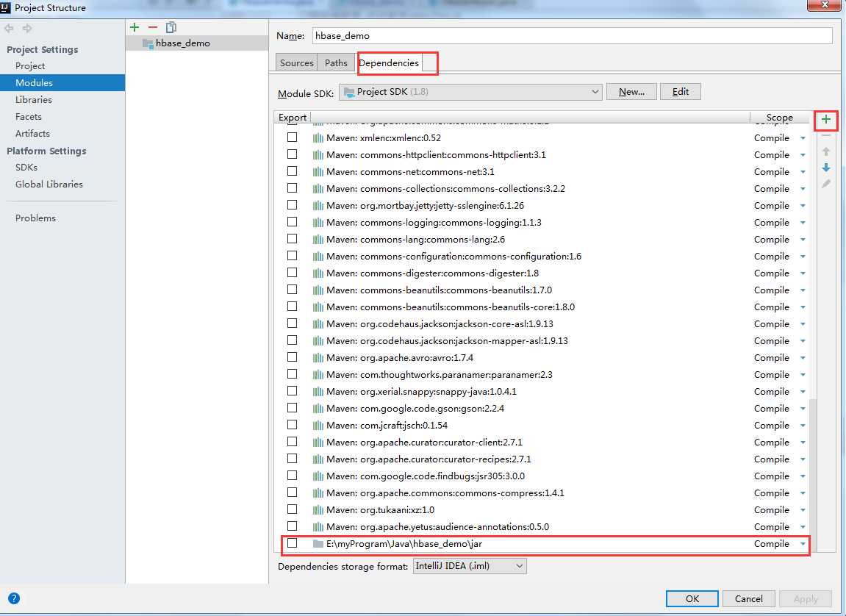
Task: Move dependency up with the up arrow
Action: (825, 151)
